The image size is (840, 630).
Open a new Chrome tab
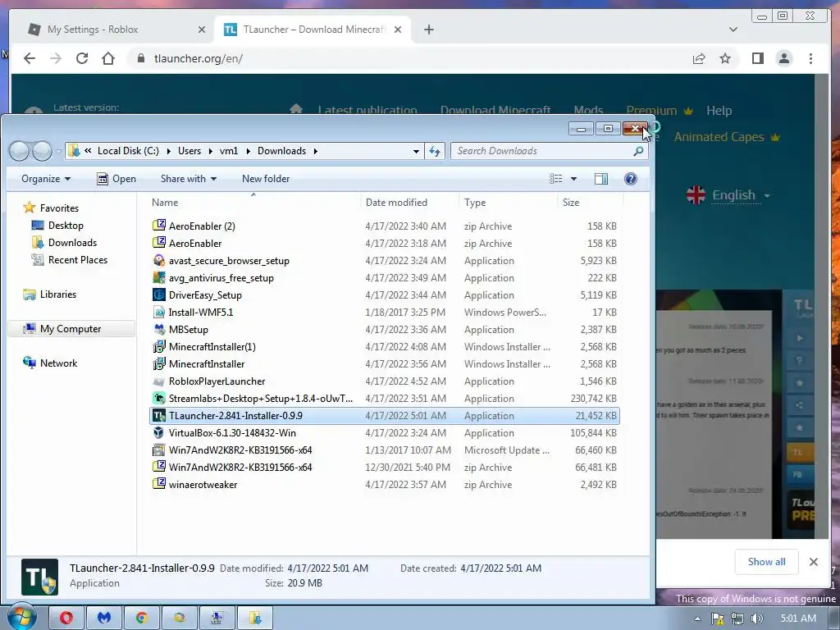point(428,30)
